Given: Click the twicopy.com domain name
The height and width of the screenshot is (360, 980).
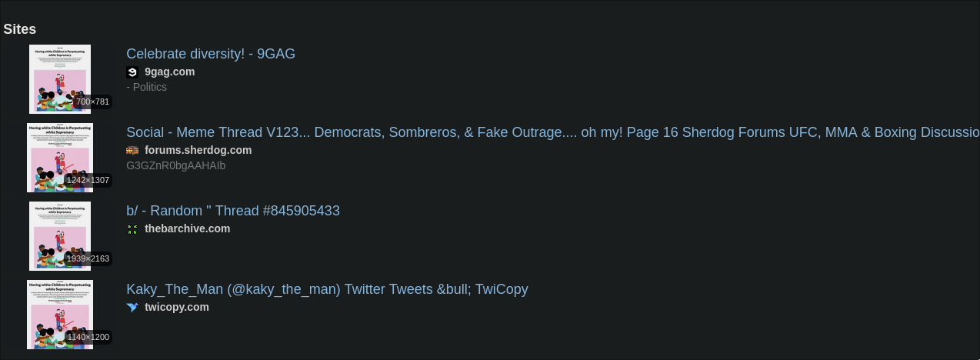Looking at the screenshot, I should pos(177,308).
